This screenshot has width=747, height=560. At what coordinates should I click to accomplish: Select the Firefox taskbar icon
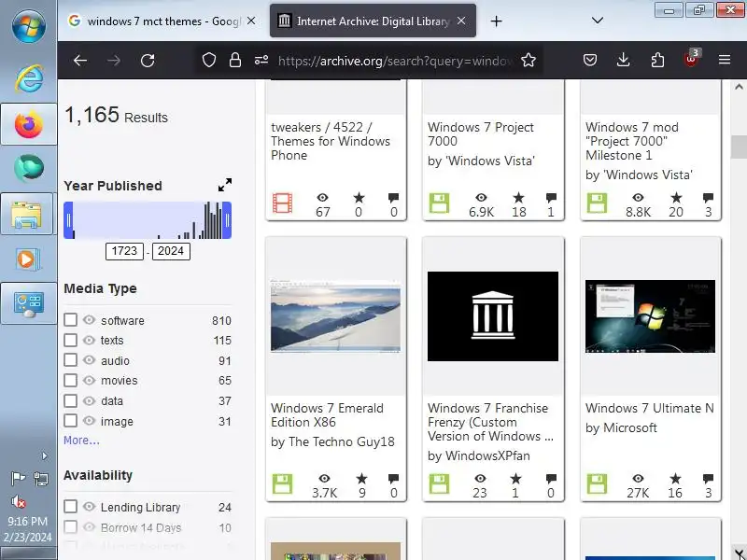click(29, 124)
